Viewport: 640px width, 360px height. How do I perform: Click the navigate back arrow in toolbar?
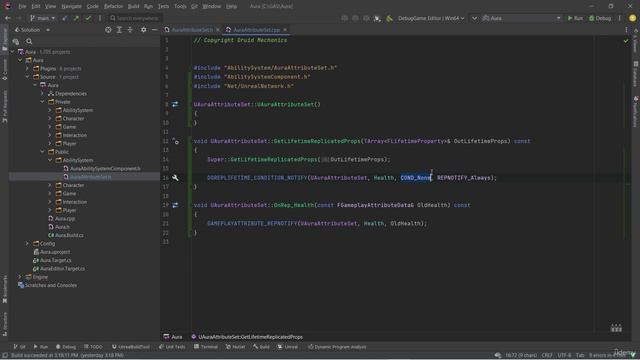[x=8, y=18]
